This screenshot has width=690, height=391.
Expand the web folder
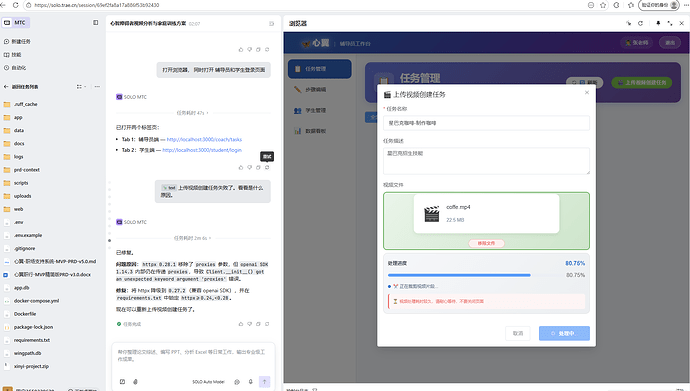(18, 209)
